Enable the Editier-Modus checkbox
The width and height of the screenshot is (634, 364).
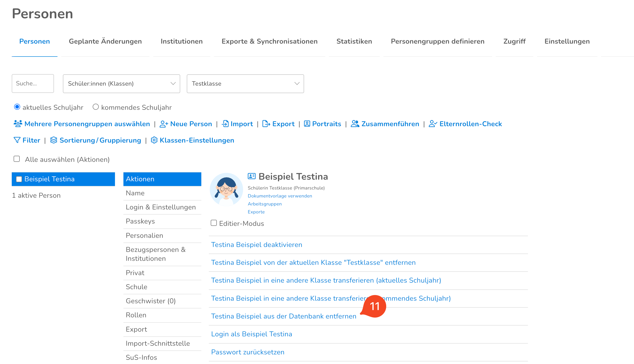(214, 223)
